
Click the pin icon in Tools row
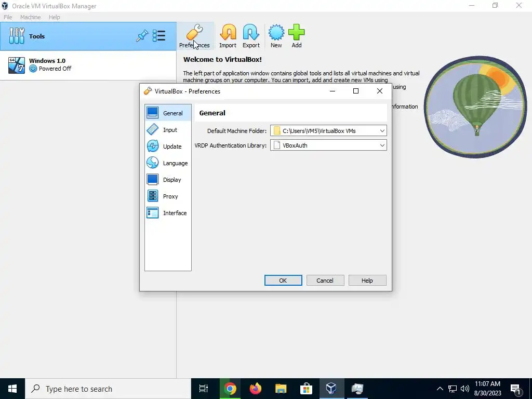tap(142, 36)
